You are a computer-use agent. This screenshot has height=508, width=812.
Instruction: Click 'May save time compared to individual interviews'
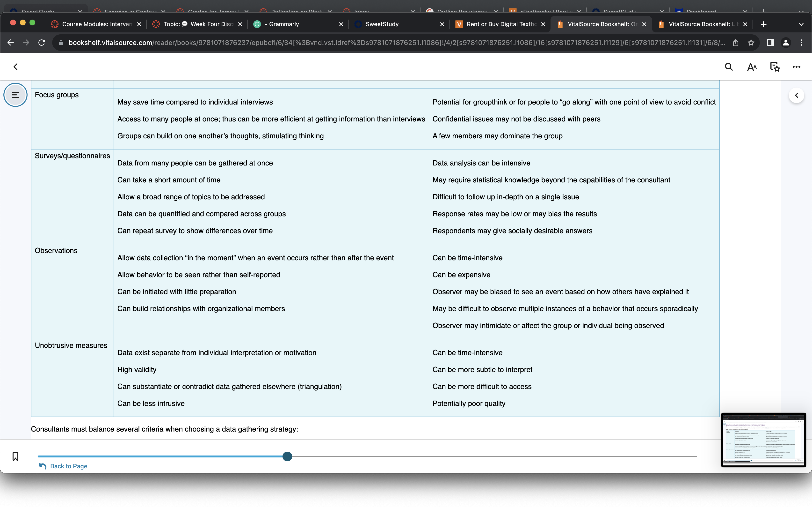[x=195, y=102]
